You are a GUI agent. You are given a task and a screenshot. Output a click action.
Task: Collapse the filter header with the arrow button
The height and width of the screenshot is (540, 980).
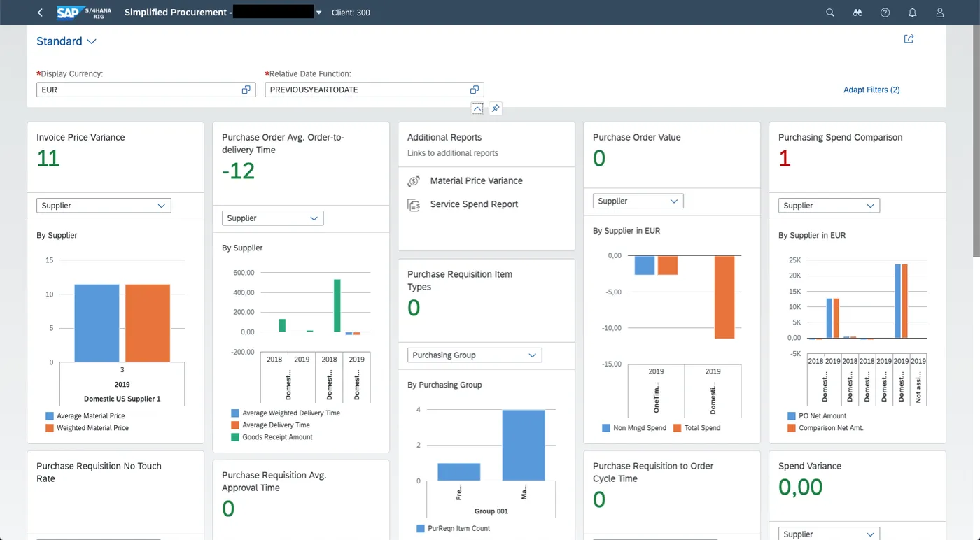click(477, 108)
